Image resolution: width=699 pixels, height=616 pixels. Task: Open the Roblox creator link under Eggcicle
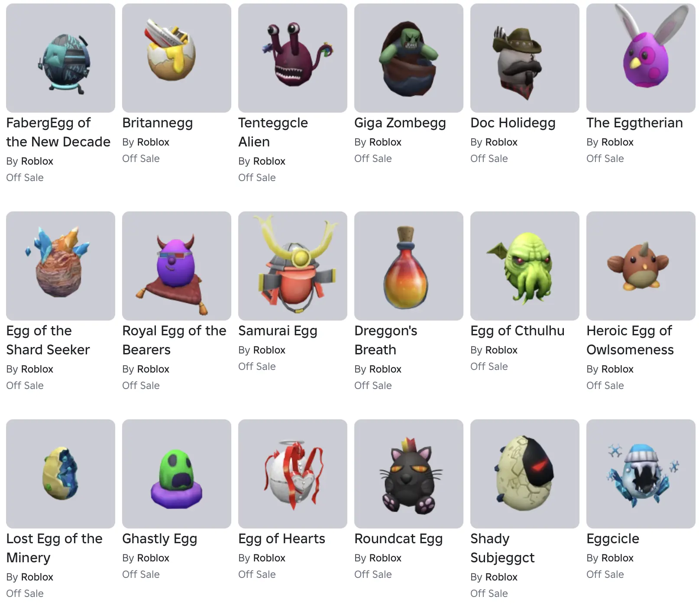[x=618, y=558]
